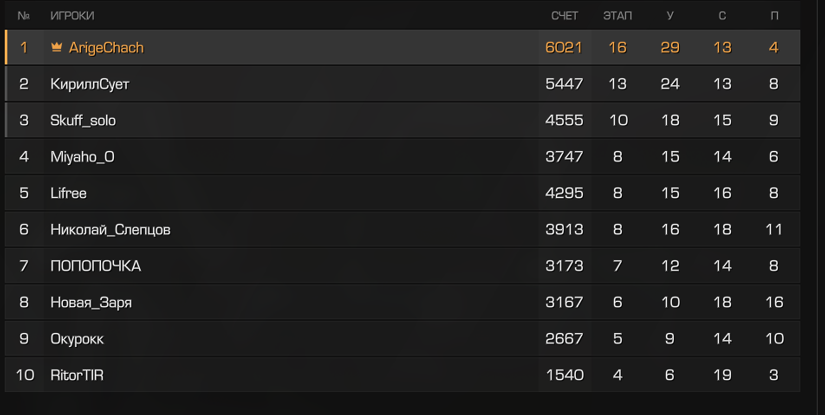Sort by the ЭТАП column header

tap(617, 16)
